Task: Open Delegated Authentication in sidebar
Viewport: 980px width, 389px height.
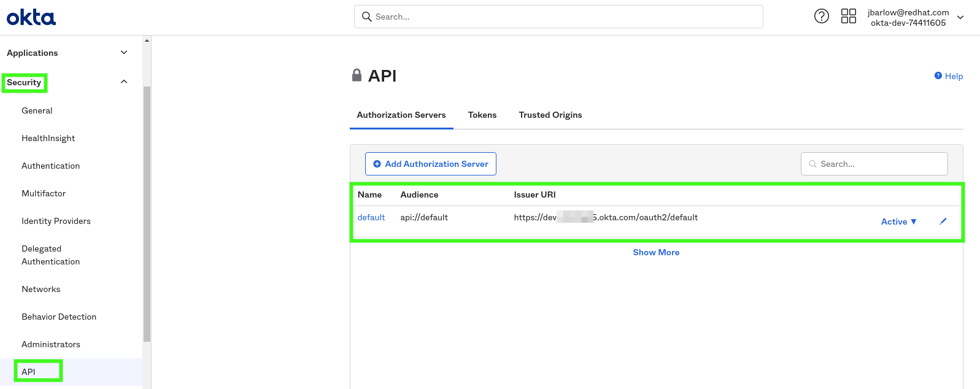Action: click(50, 255)
